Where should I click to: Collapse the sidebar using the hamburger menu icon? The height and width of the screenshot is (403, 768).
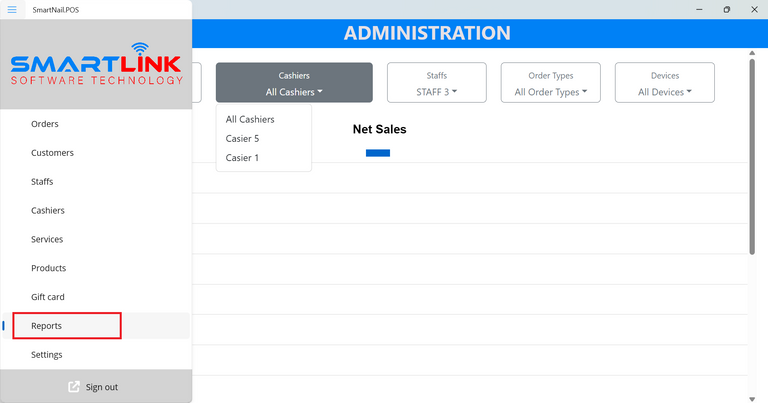pyautogui.click(x=12, y=9)
